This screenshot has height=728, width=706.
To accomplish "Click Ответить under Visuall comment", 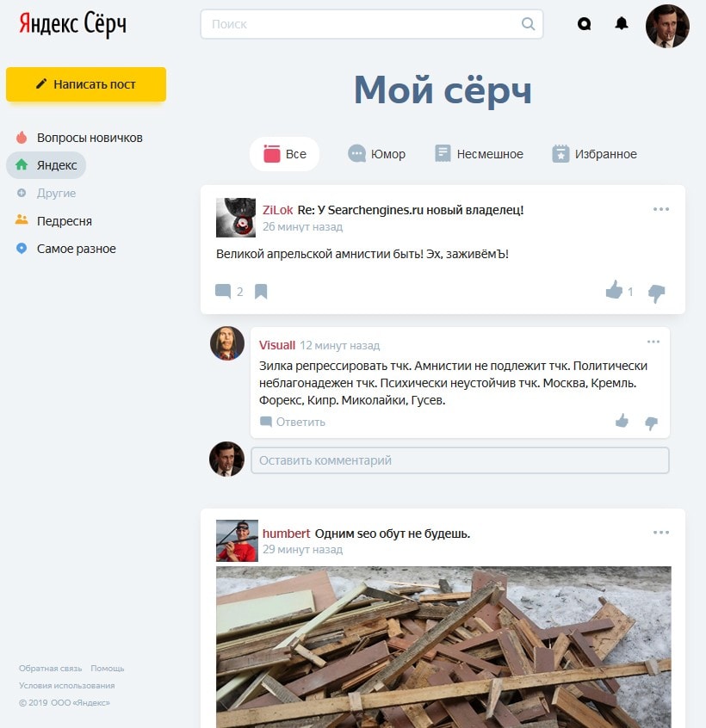I will point(293,422).
